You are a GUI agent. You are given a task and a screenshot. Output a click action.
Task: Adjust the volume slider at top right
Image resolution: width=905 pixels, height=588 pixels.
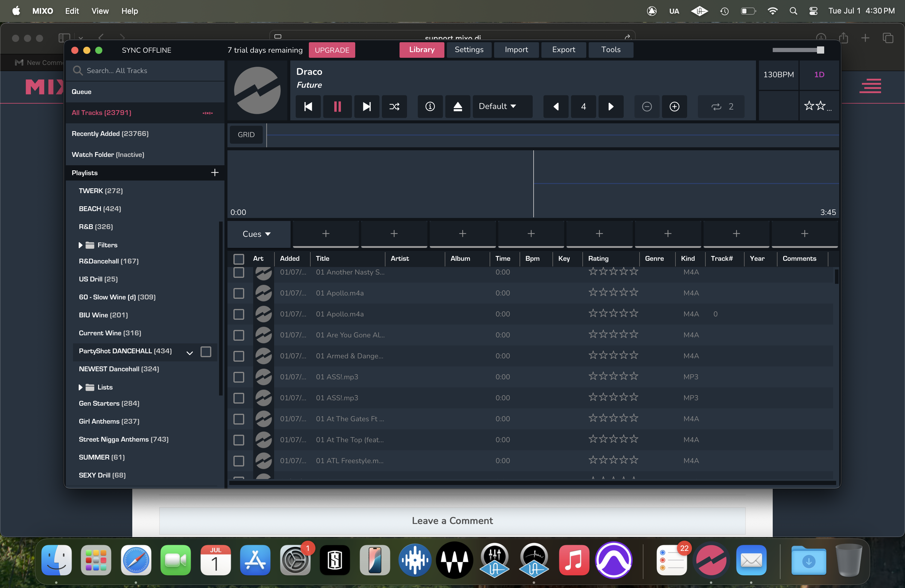click(x=820, y=50)
